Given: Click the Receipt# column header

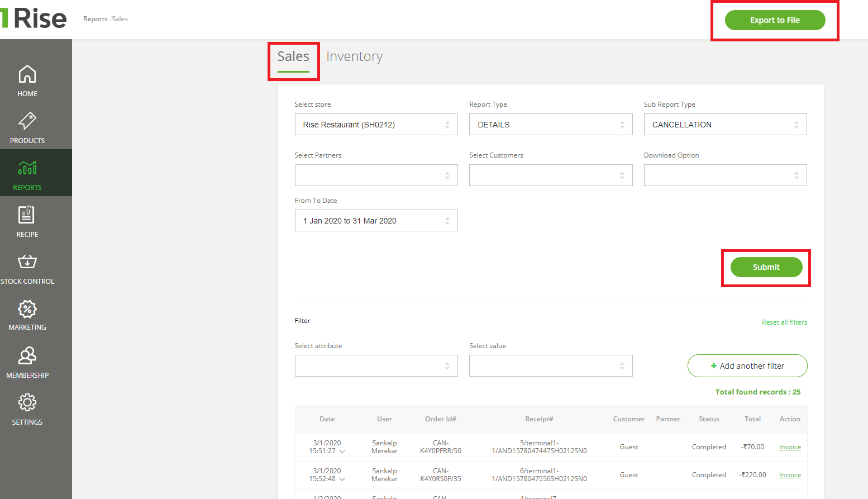Looking at the screenshot, I should point(539,419).
